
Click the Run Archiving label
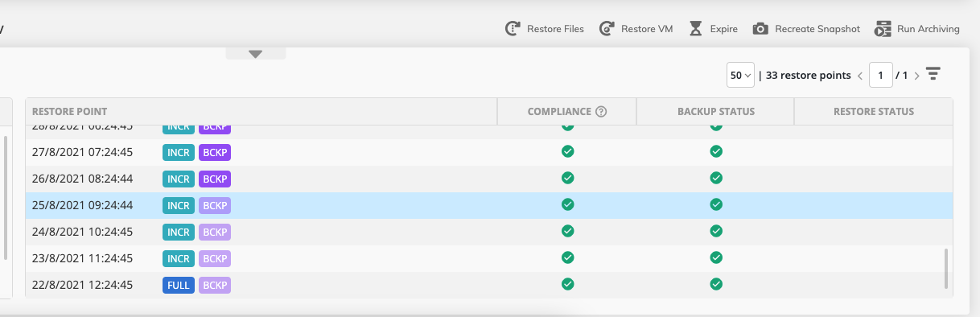pyautogui.click(x=929, y=29)
